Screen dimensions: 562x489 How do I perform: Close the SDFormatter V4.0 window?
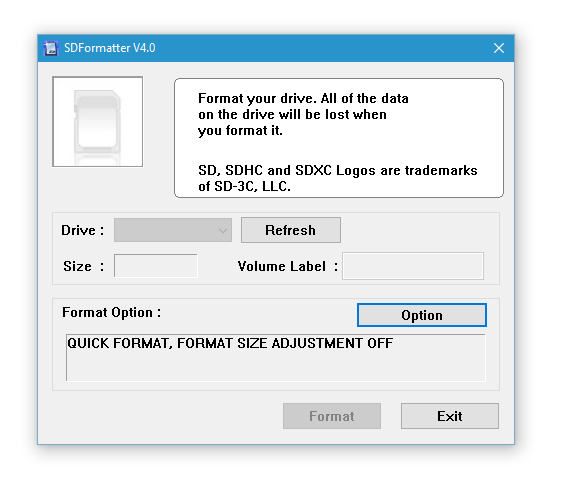(499, 48)
